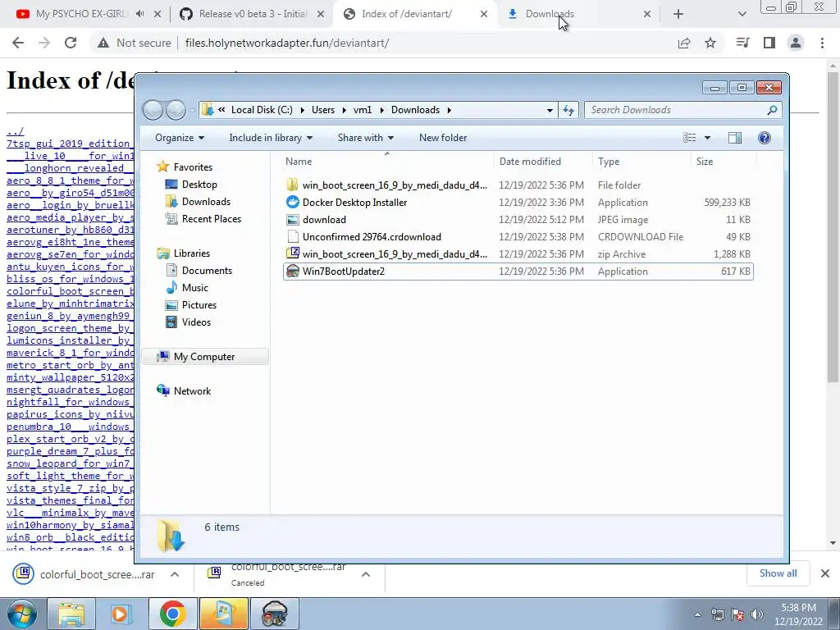
Task: Show hidden tray icons arrow
Action: pos(697,614)
